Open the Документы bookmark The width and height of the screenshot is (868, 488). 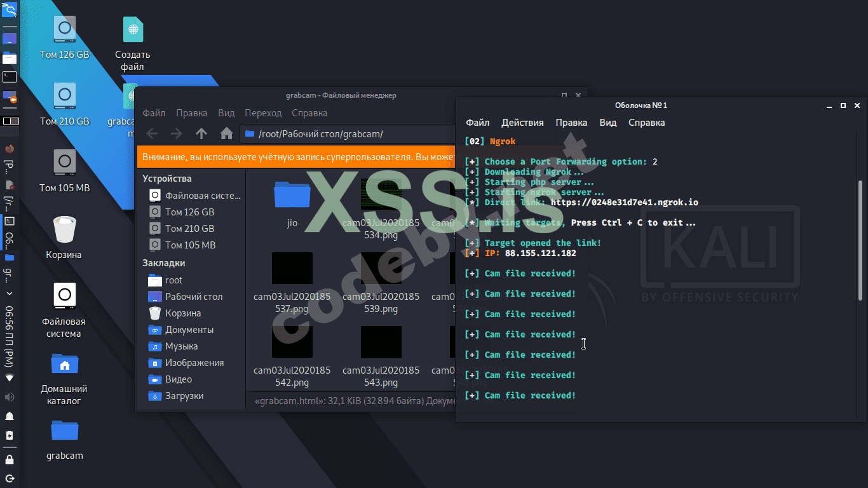coord(181,330)
